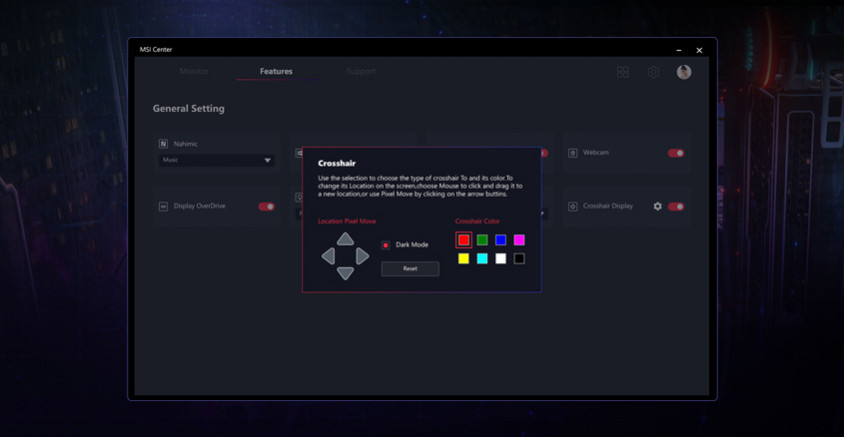Select the yellow crosshair color
The width and height of the screenshot is (844, 437).
click(464, 258)
